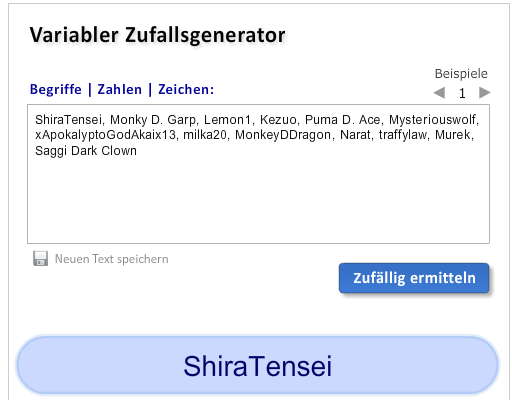
Task: Select the Begriffe mode link
Action: [x=56, y=89]
